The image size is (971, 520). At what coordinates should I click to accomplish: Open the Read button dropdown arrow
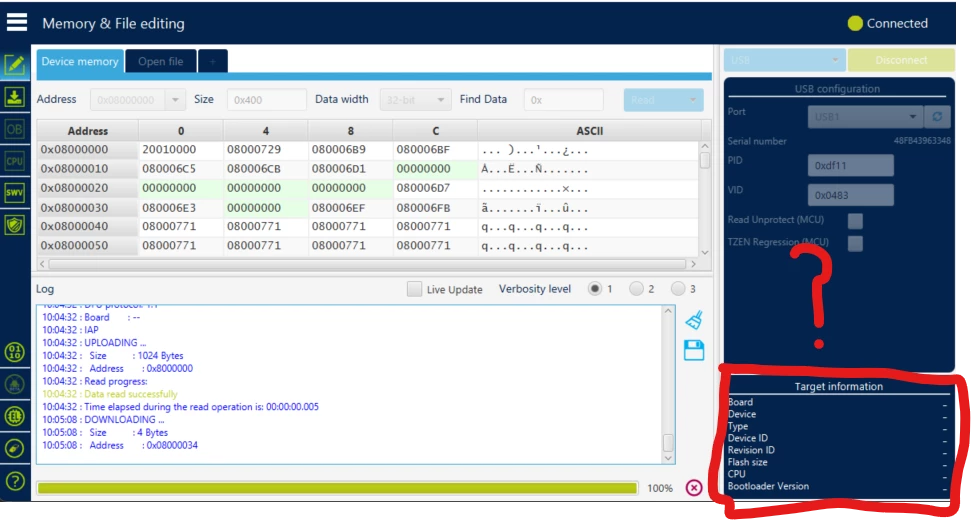[x=693, y=100]
